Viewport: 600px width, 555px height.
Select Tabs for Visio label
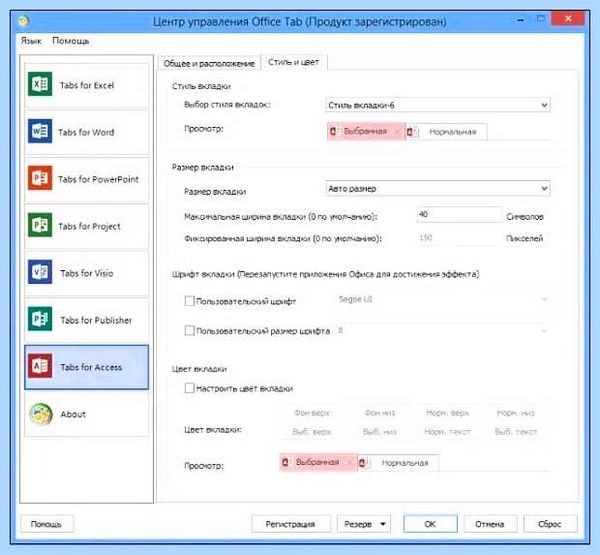point(86,273)
